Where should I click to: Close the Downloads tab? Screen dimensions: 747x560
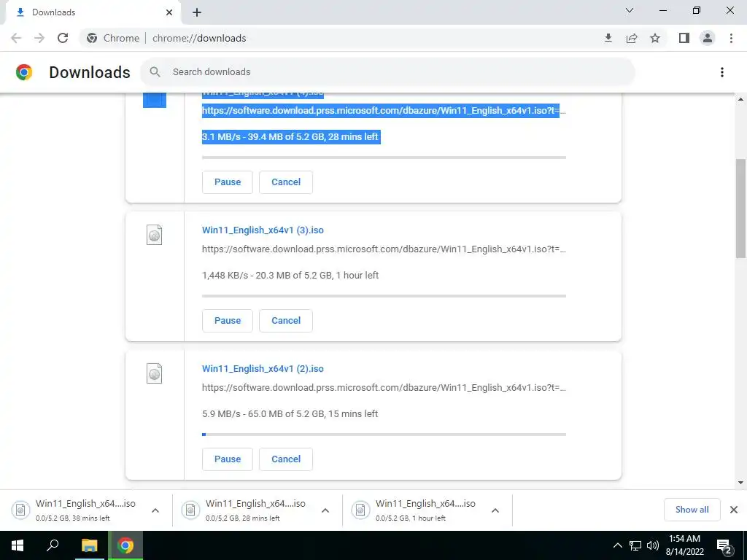pos(169,12)
